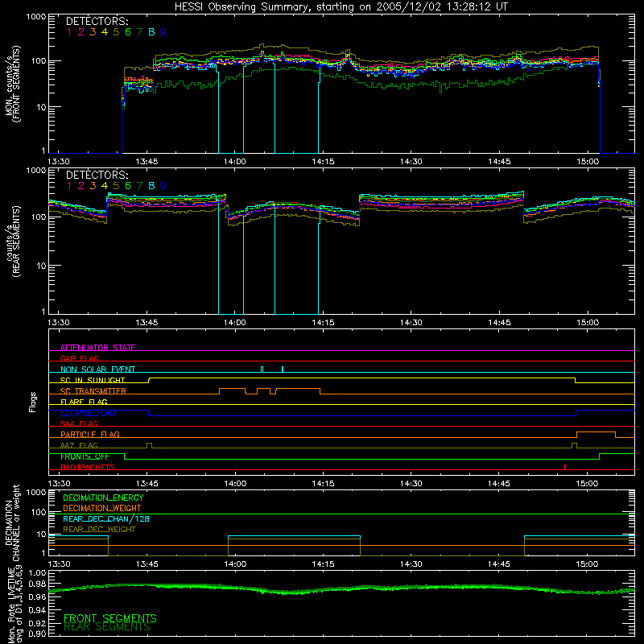The width and height of the screenshot is (644, 644).
Task: Click olive detector 5 in rear segments legend
Action: click(x=116, y=186)
